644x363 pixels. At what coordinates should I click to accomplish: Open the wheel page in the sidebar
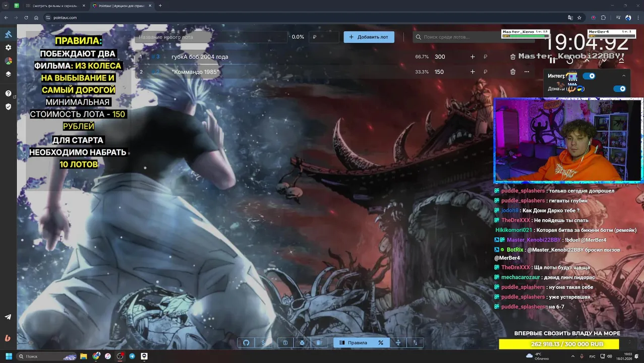point(8,61)
